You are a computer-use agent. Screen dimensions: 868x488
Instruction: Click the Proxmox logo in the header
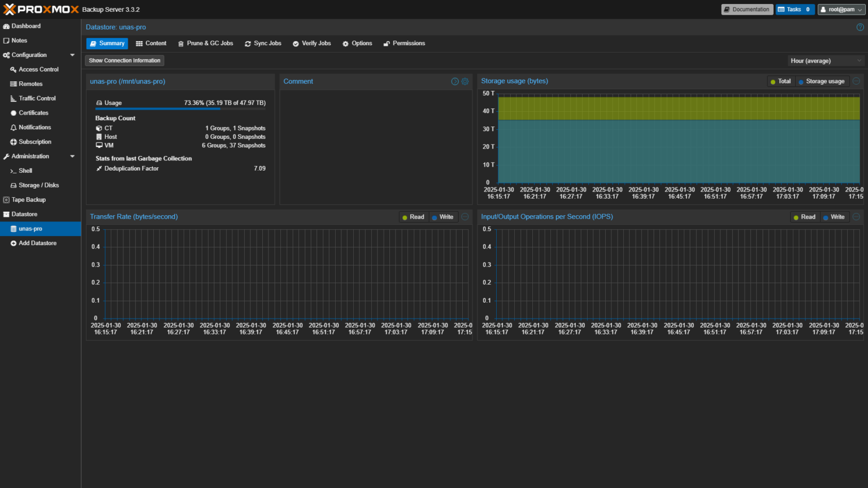(40, 9)
